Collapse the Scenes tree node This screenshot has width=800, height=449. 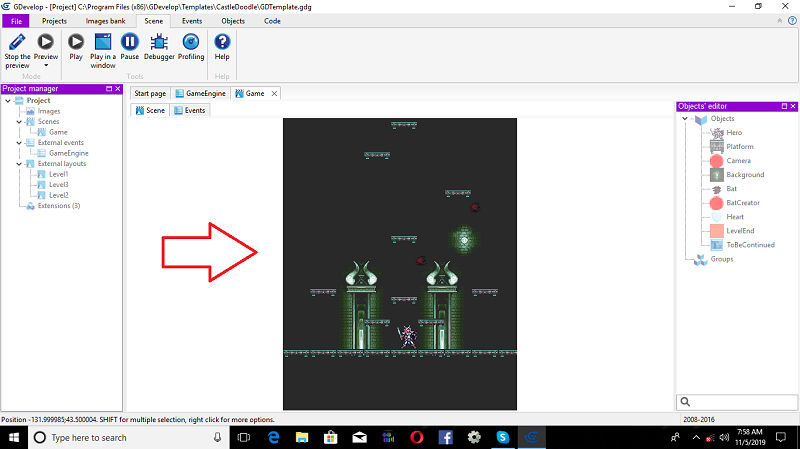(x=19, y=121)
